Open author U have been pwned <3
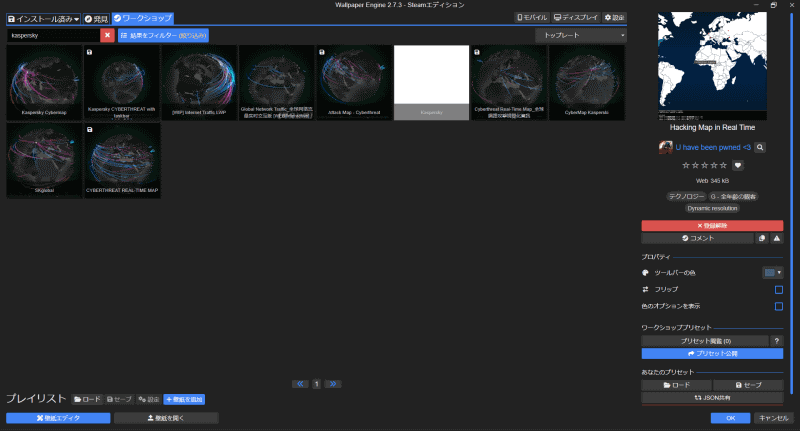The height and width of the screenshot is (431, 800). pos(713,147)
